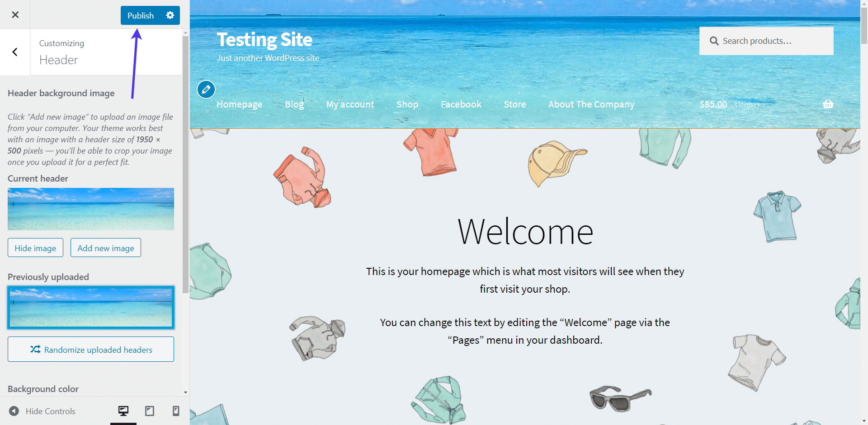Viewport: 868px width, 425px height.
Task: Focus the Search products field
Action: point(766,41)
